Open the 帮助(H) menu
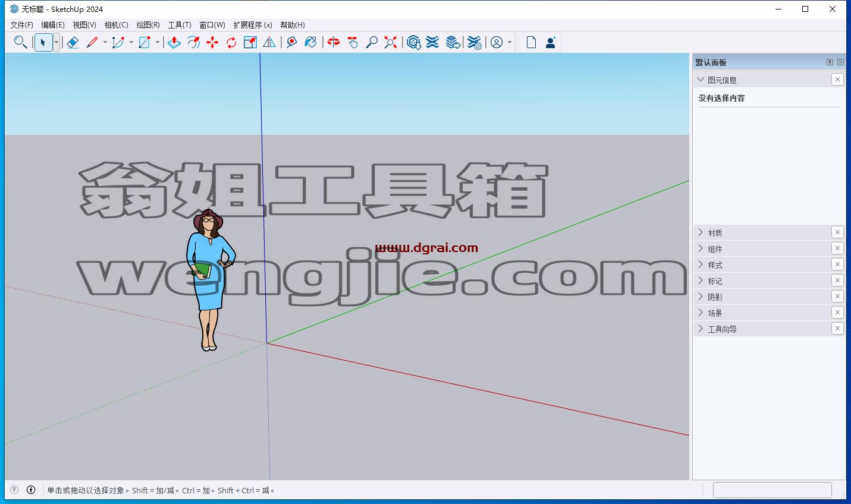This screenshot has width=851, height=504. point(293,25)
